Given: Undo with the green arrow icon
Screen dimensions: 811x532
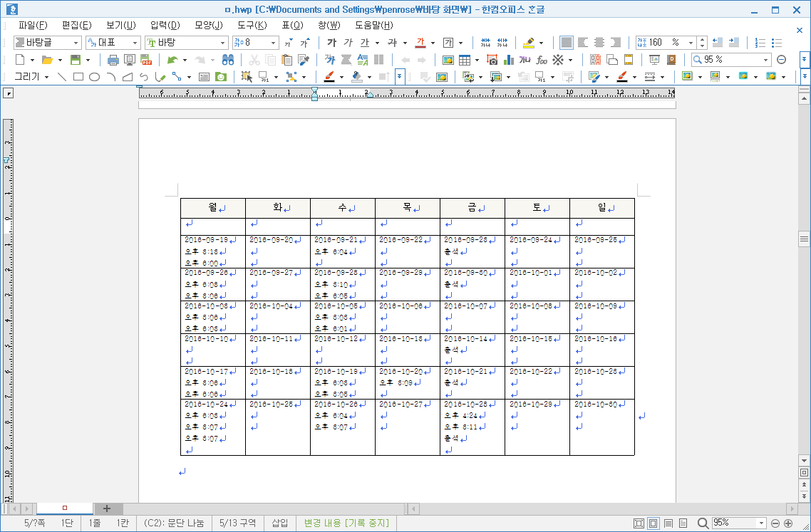Looking at the screenshot, I should click(172, 60).
